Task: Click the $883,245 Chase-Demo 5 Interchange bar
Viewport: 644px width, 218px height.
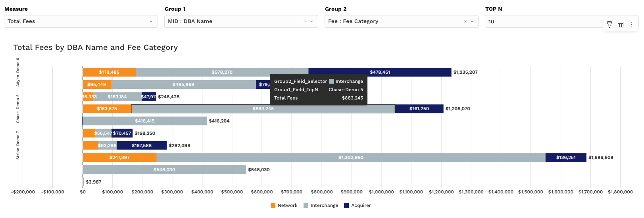Action: pos(263,109)
